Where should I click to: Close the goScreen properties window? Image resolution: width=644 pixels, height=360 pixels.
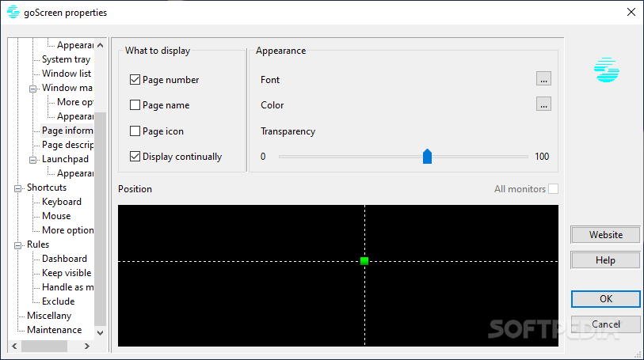pos(631,13)
